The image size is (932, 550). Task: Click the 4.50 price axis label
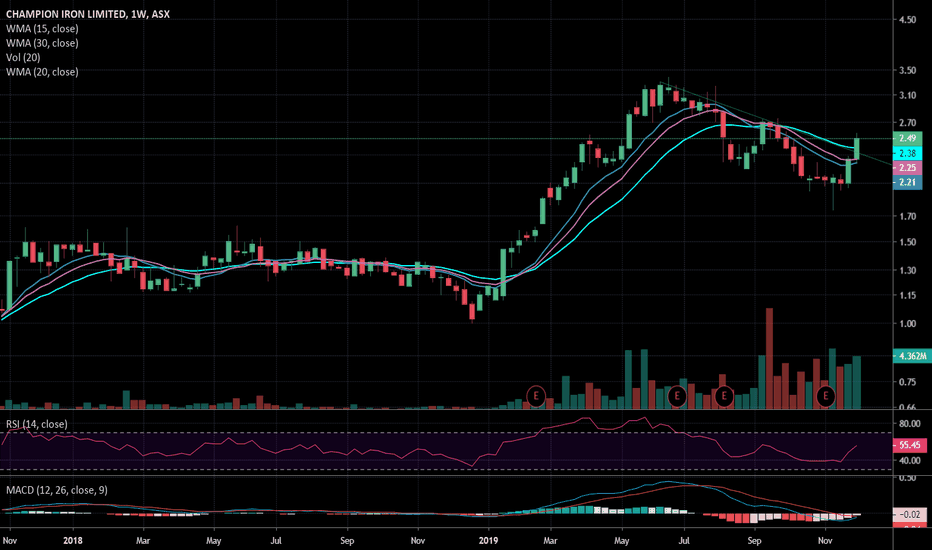coord(908,20)
